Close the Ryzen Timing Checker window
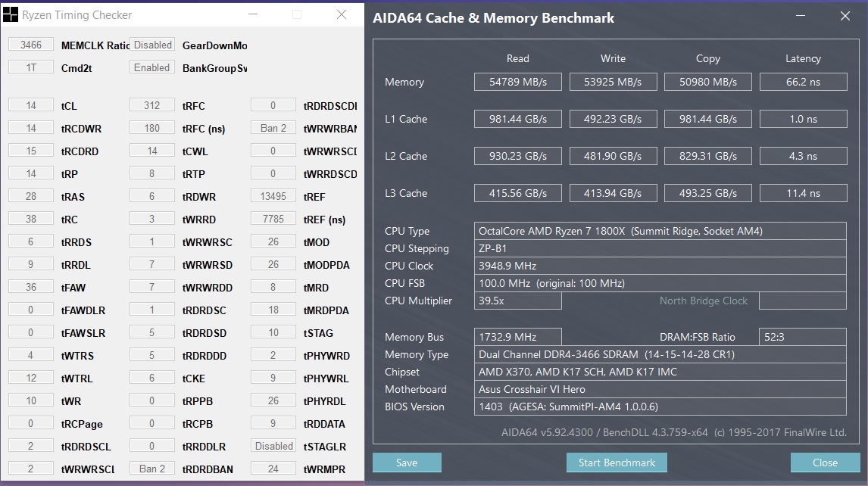This screenshot has width=868, height=486. pos(342,14)
